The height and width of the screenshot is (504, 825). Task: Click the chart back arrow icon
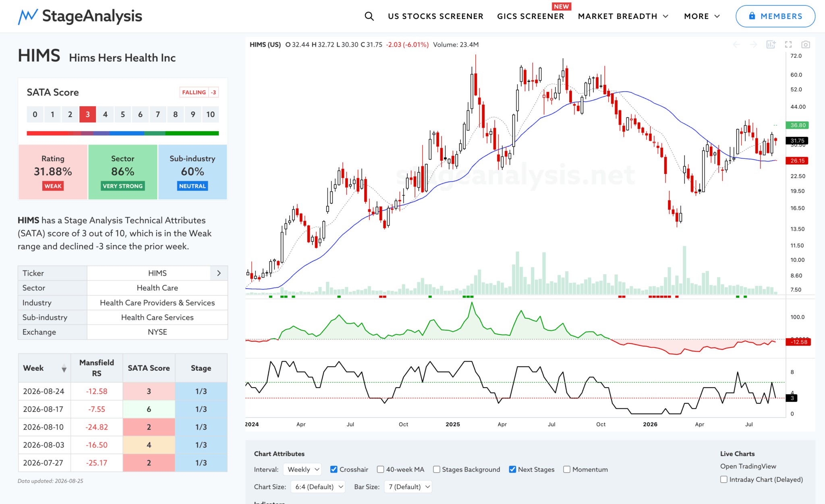[x=736, y=45]
